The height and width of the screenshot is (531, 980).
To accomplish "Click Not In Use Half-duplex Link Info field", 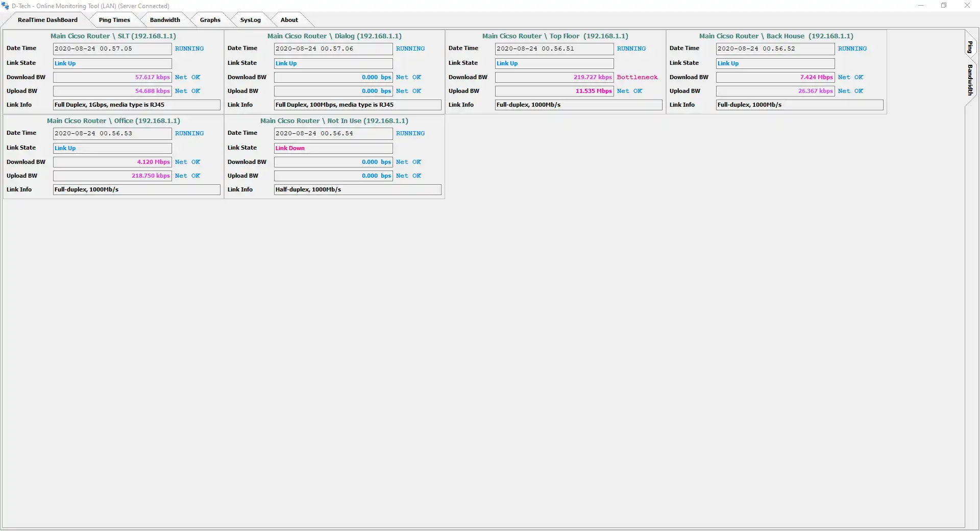I will click(358, 189).
